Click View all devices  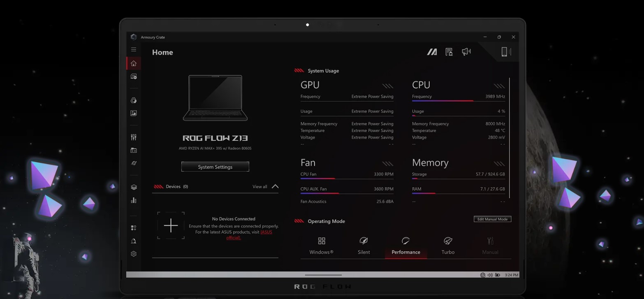tap(259, 187)
